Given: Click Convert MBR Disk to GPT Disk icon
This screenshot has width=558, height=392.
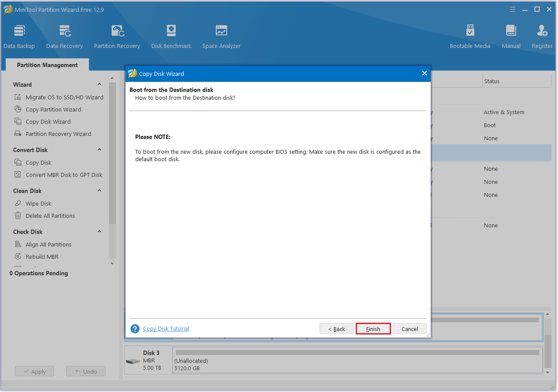Looking at the screenshot, I should (18, 175).
